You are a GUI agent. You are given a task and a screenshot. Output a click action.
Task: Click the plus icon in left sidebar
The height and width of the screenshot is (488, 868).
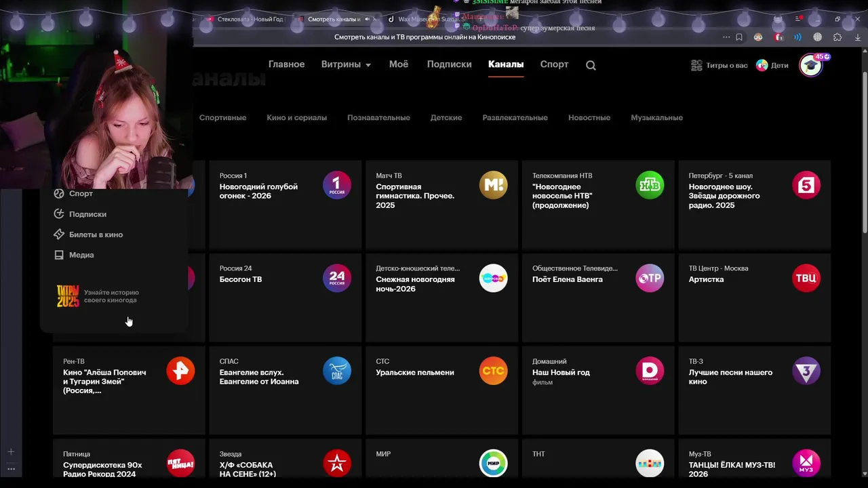11,451
